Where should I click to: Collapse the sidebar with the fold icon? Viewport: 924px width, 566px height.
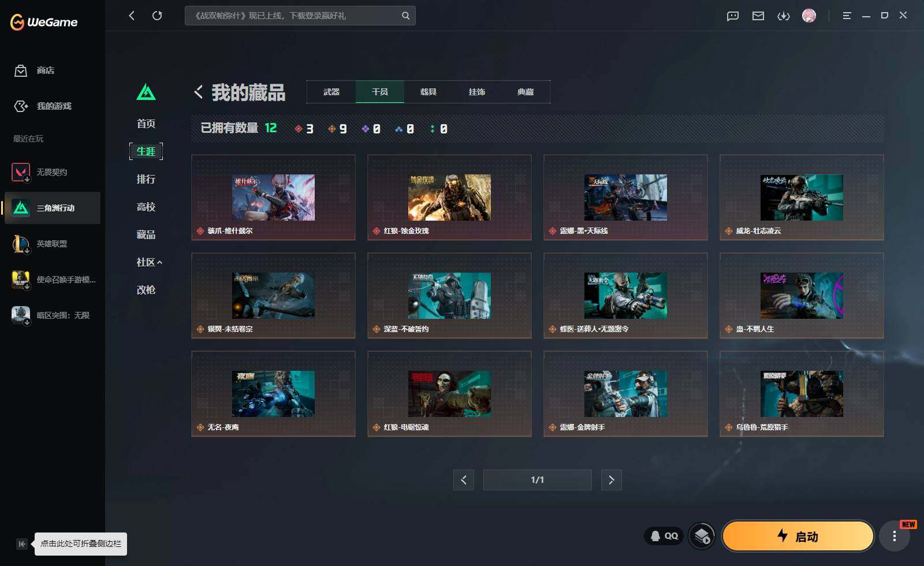coord(22,543)
